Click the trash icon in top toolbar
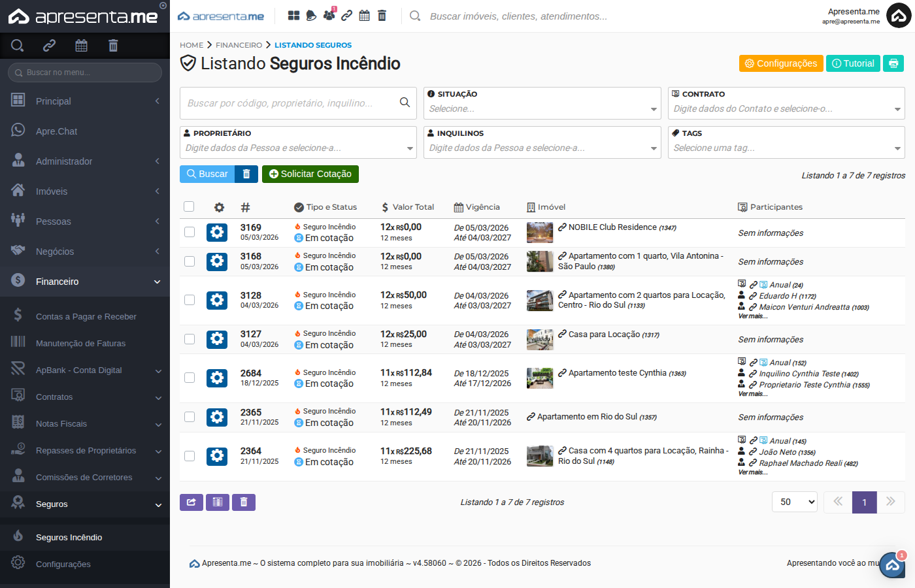 tap(382, 16)
